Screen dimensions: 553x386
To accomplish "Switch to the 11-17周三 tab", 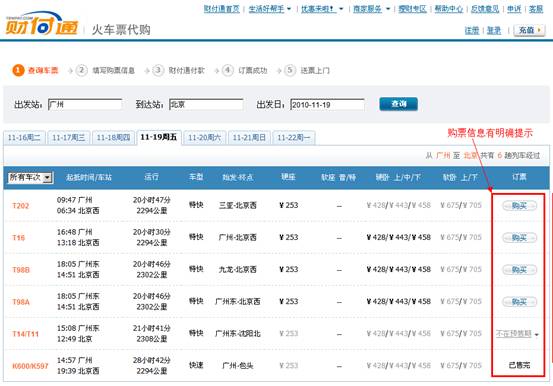I will click(68, 138).
